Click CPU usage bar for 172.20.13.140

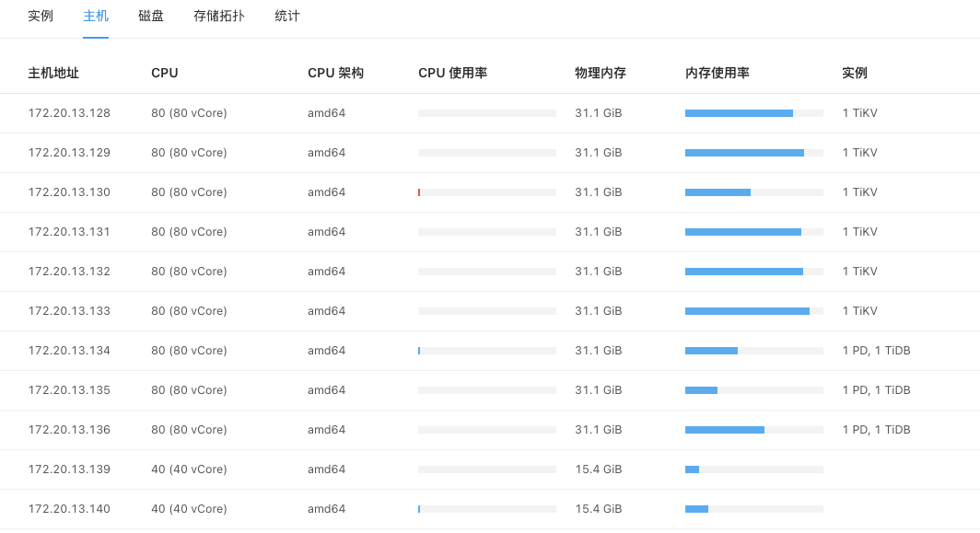(x=487, y=509)
